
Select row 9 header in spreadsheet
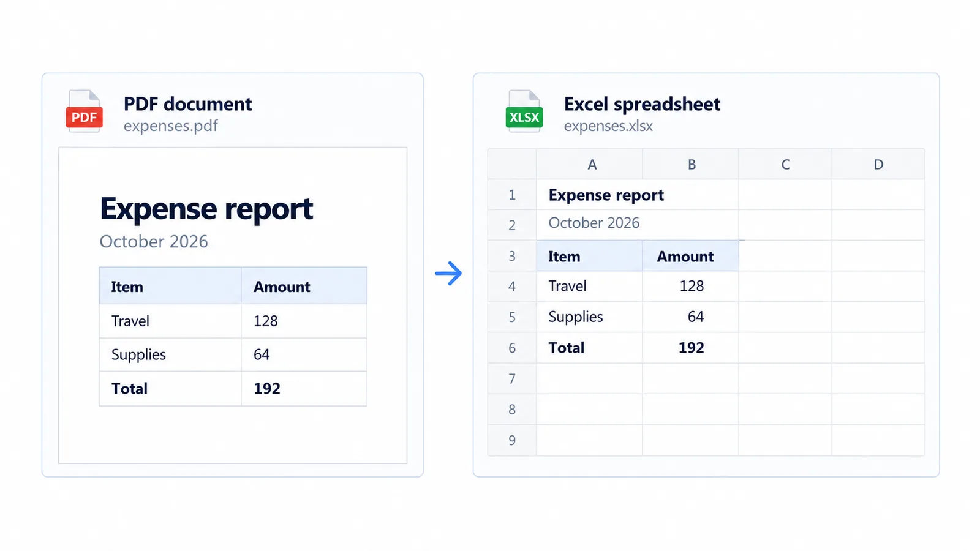pos(512,440)
